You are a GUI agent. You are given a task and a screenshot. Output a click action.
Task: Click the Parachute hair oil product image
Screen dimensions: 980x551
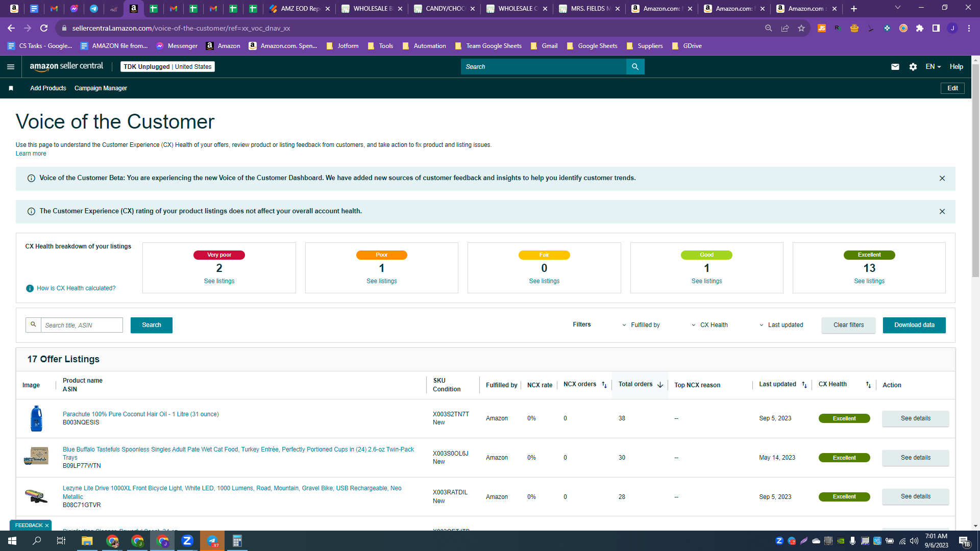pyautogui.click(x=36, y=419)
